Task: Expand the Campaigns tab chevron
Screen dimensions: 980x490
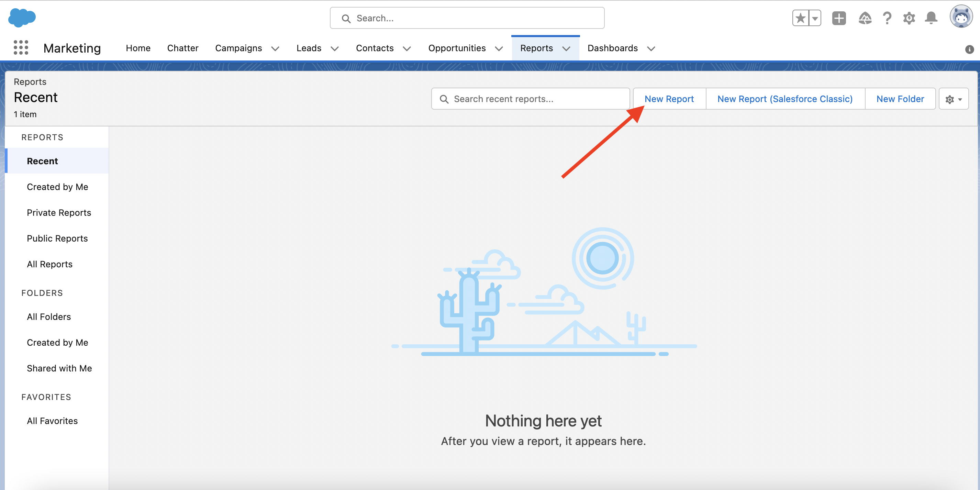Action: pos(275,48)
